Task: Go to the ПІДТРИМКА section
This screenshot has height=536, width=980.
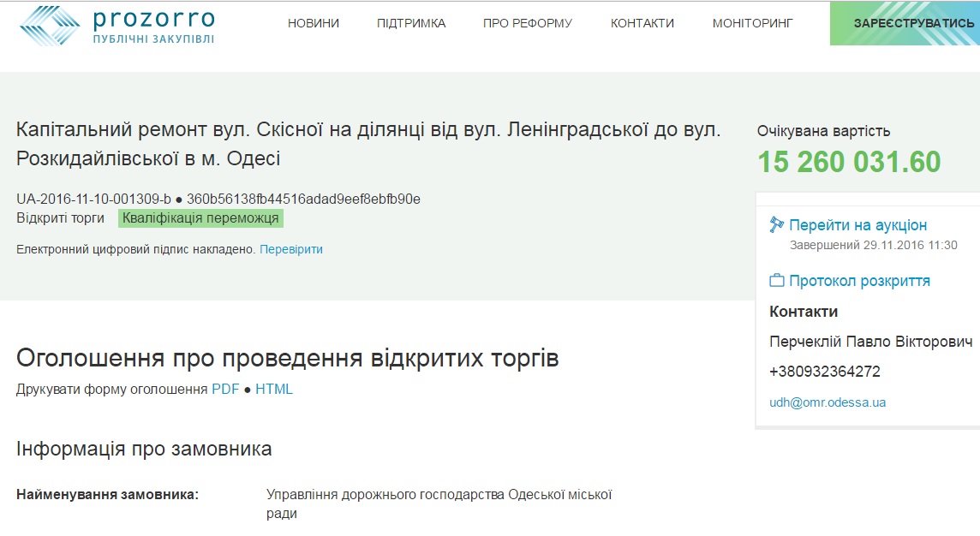Action: [411, 23]
